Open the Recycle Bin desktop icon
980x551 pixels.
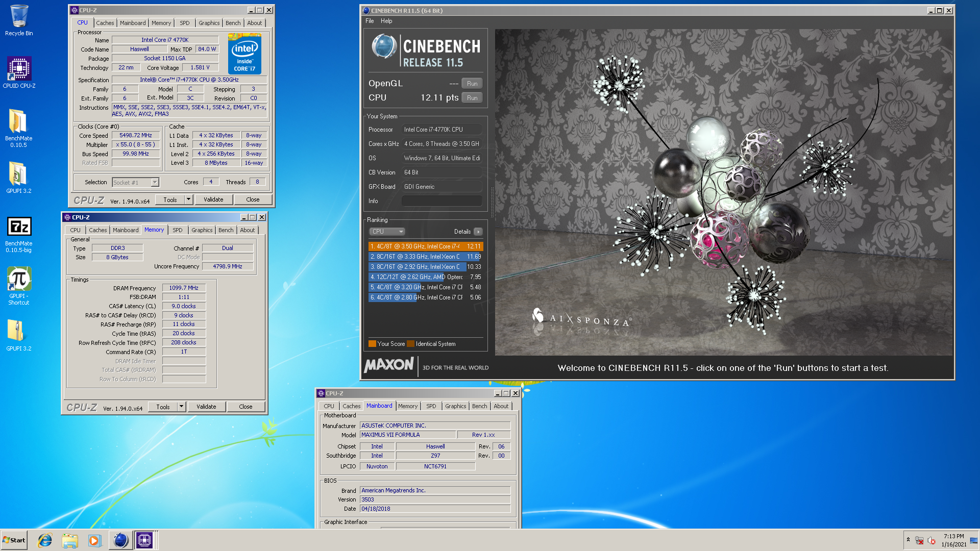click(x=19, y=20)
